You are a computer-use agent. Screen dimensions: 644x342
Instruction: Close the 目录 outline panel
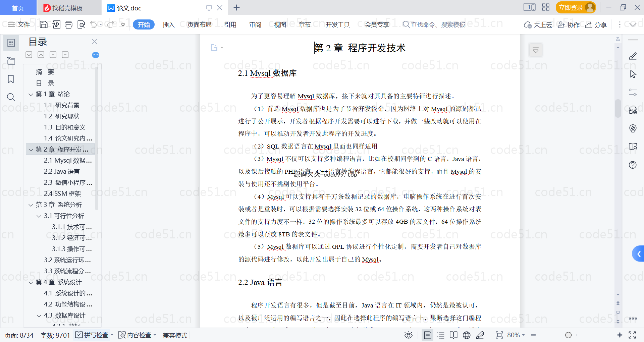pos(94,42)
